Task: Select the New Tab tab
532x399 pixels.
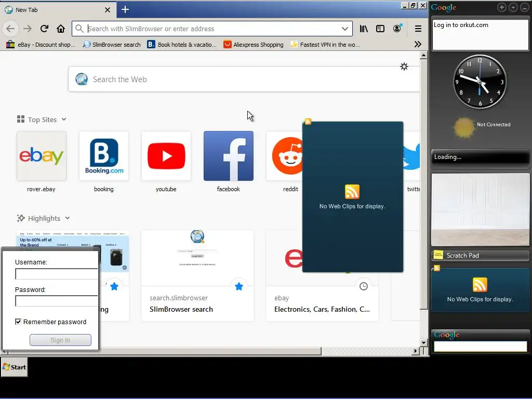Action: tap(58, 9)
